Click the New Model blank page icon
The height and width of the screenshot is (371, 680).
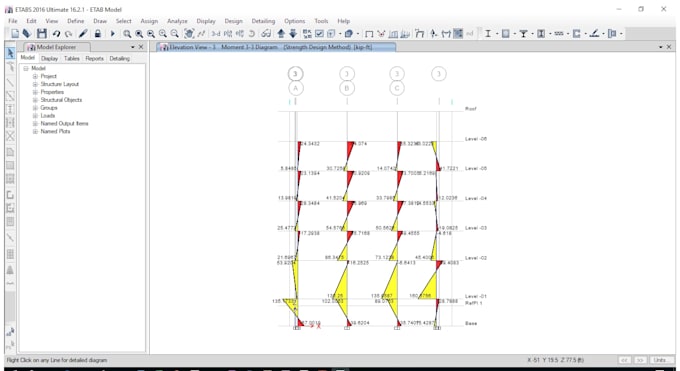click(x=15, y=33)
